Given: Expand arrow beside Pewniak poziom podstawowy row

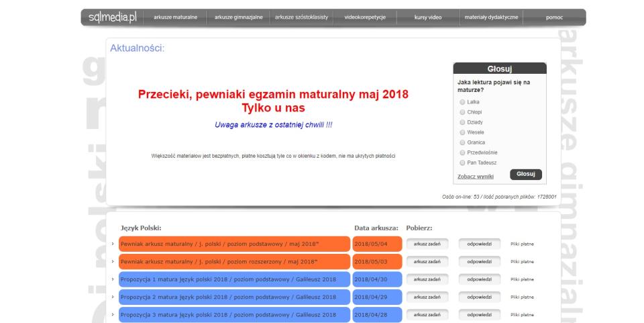Looking at the screenshot, I should coord(113,244).
